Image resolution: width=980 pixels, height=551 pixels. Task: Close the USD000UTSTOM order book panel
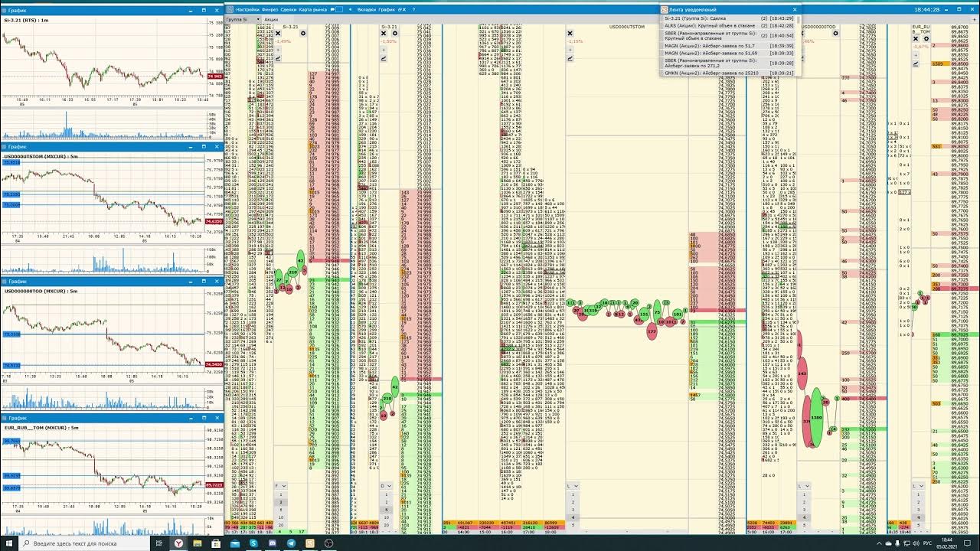pyautogui.click(x=570, y=33)
